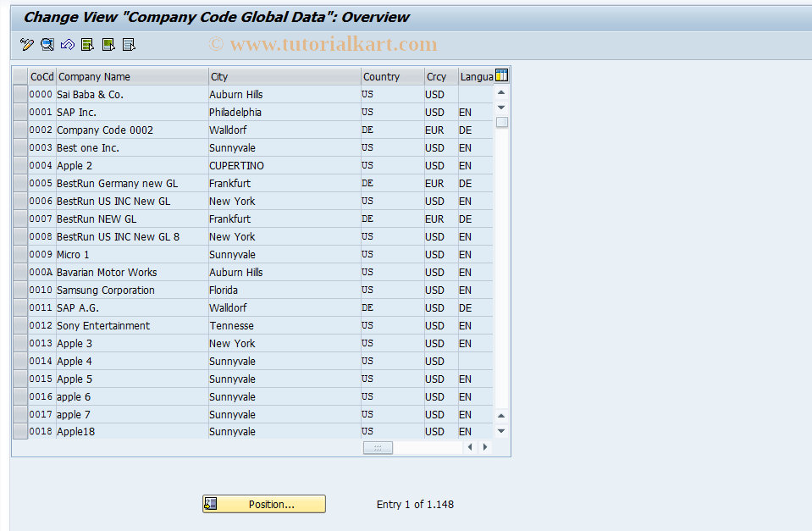Click the horizontal scrollbar thumb

pos(378,448)
